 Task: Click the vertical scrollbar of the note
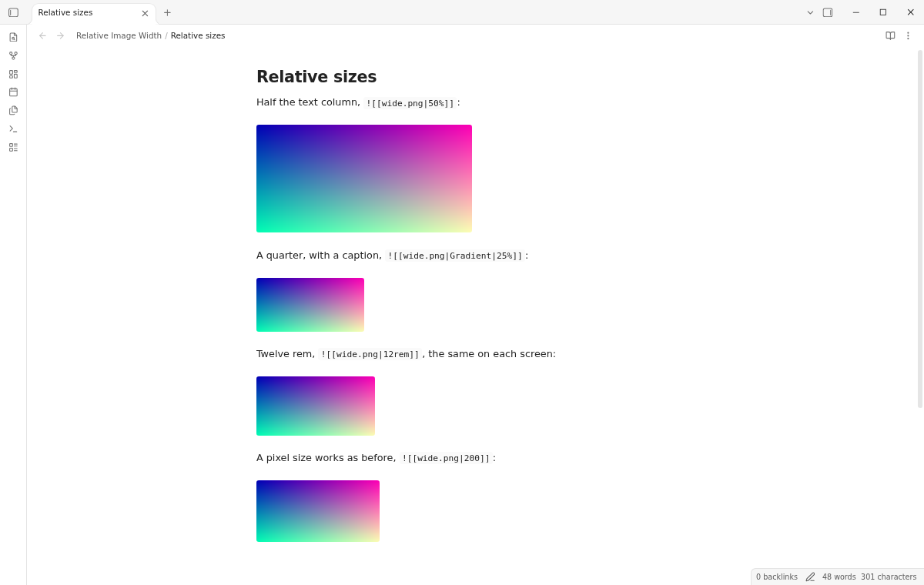pos(919,229)
